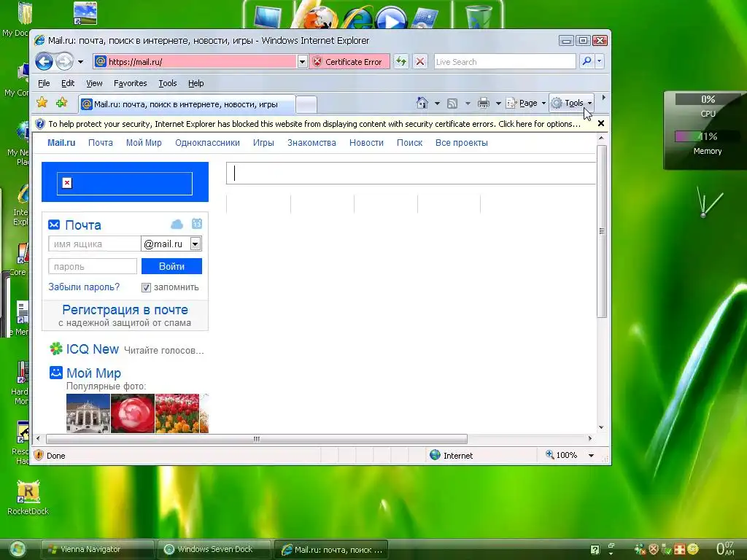Open the Игры link

point(263,143)
